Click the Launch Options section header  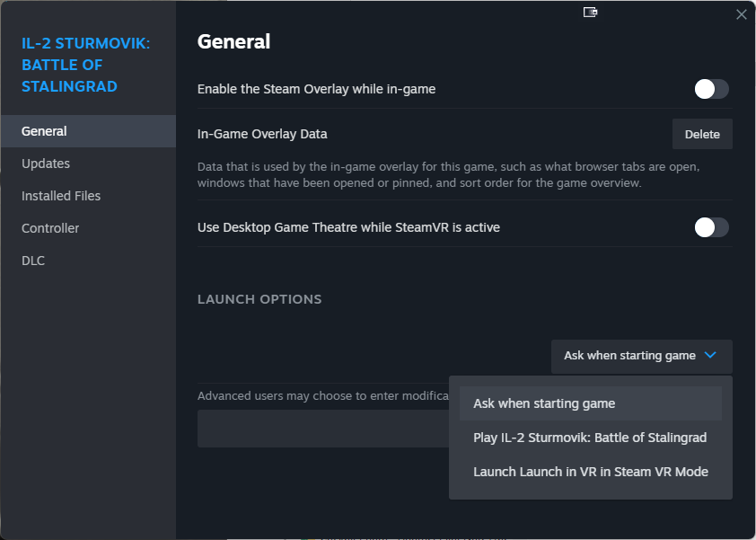click(259, 299)
